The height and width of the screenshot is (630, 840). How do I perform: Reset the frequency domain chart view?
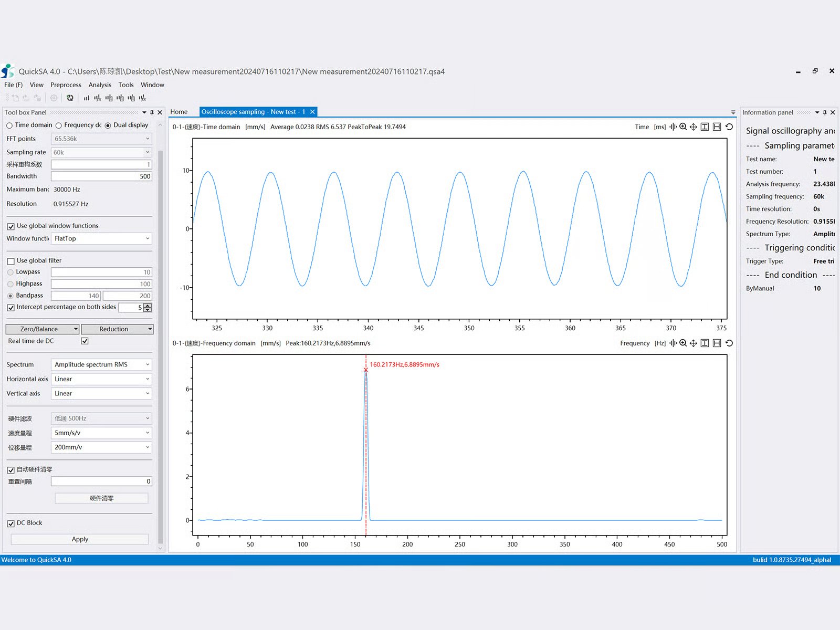pyautogui.click(x=729, y=343)
